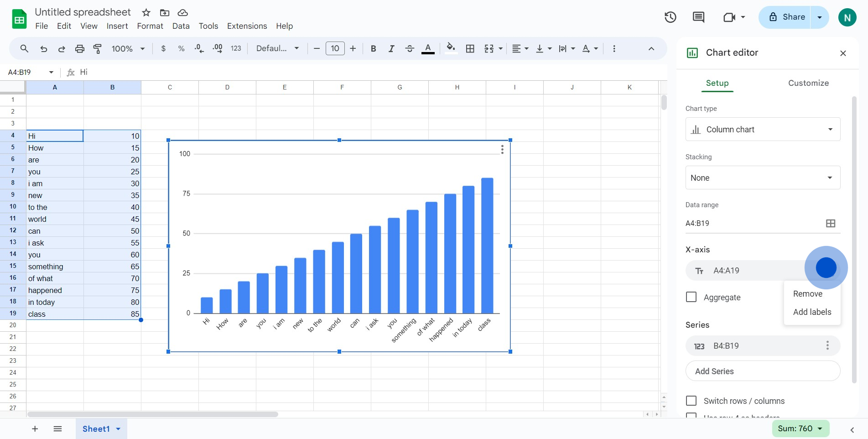Toggle strikethrough text formatting

coord(409,49)
